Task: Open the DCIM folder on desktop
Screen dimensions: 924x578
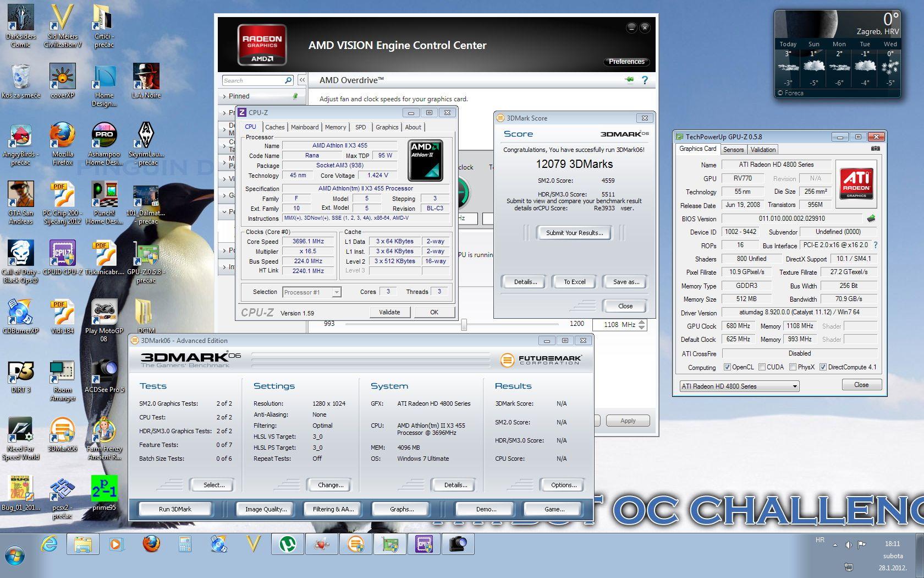Action: [x=146, y=317]
